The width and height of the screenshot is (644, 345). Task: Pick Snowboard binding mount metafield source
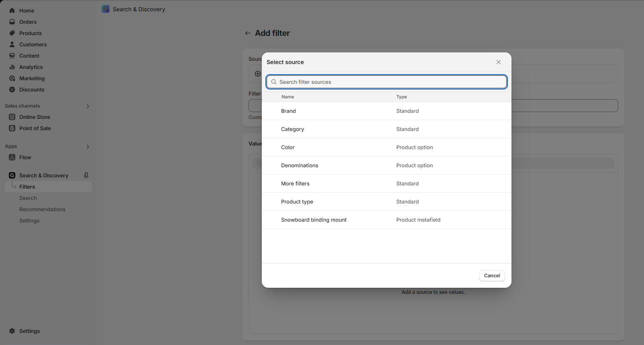314,220
